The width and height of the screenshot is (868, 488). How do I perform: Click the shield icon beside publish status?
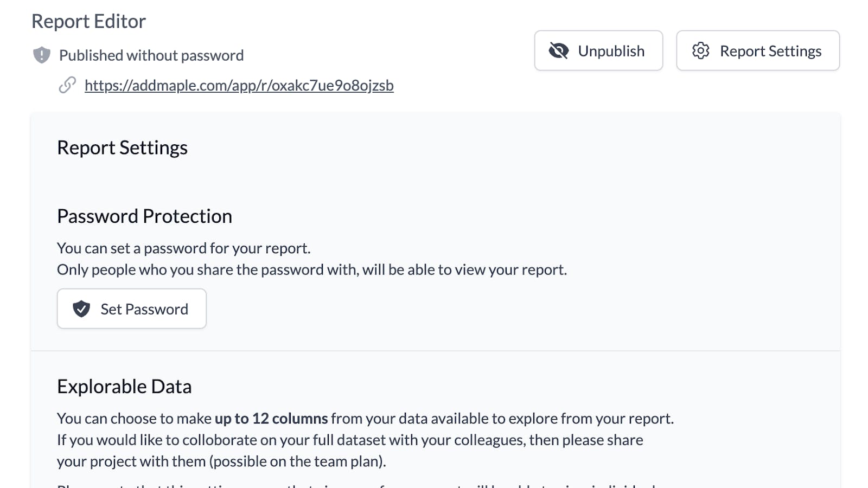42,55
